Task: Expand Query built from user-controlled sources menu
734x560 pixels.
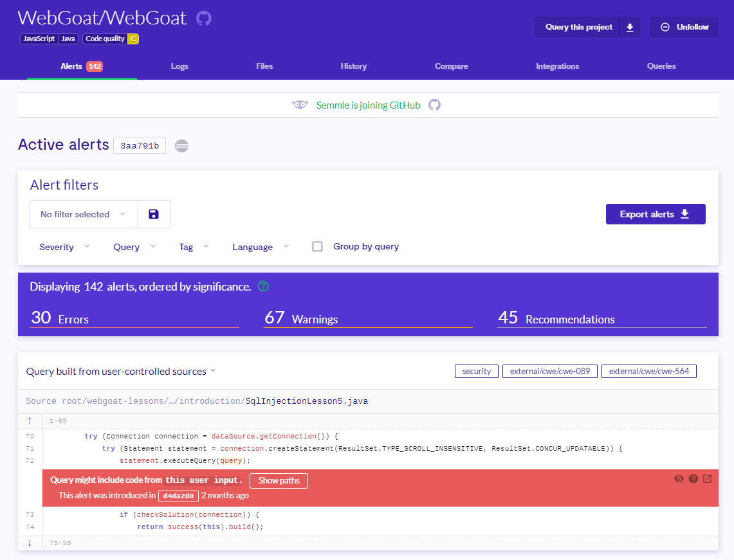Action: coord(121,372)
